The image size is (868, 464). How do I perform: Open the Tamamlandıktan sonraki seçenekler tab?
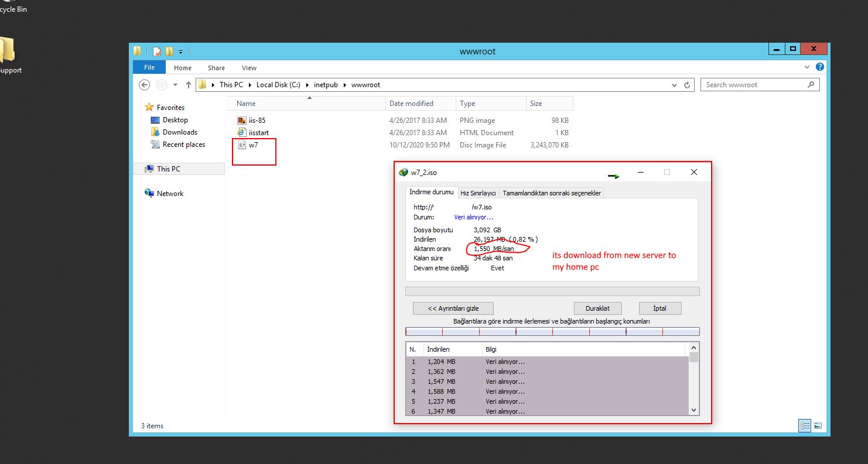coord(552,193)
